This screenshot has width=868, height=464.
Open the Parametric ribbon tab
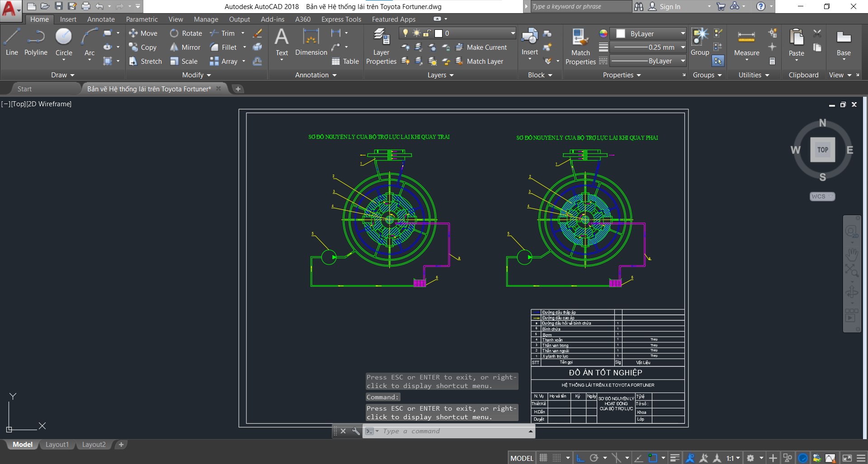(142, 19)
